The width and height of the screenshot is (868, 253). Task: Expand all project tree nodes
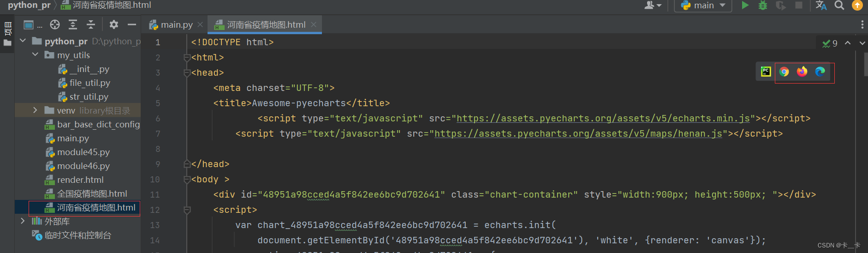pyautogui.click(x=73, y=24)
